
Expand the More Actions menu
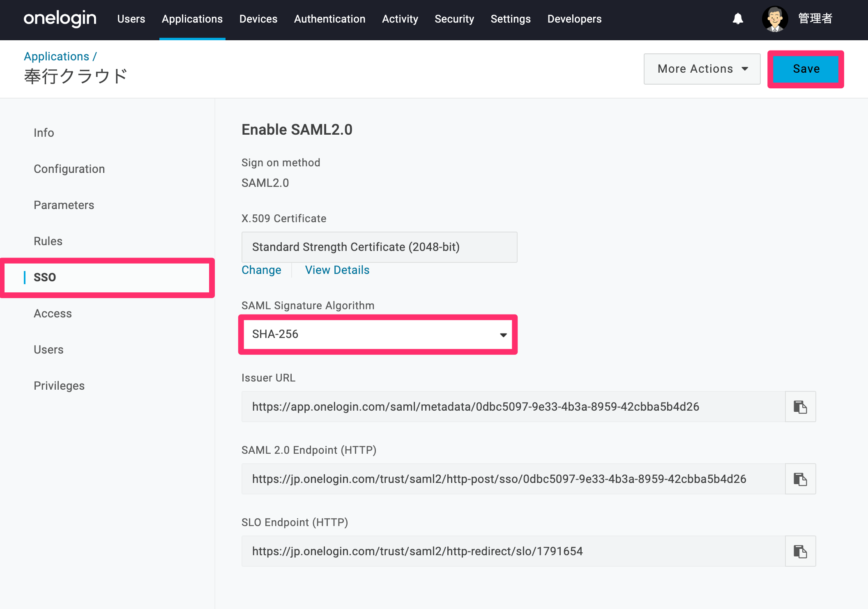702,69
